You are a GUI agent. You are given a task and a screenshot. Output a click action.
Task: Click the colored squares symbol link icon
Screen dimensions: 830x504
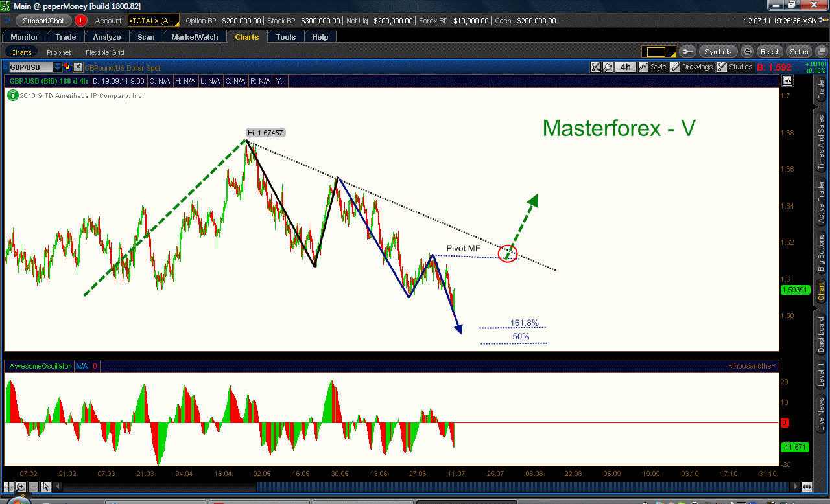[x=67, y=67]
